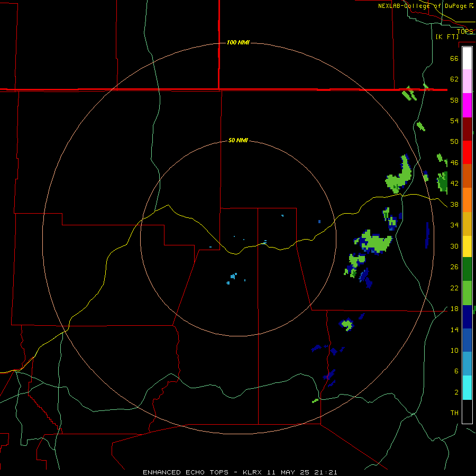Click the white swatch in the tops legend

(467, 58)
